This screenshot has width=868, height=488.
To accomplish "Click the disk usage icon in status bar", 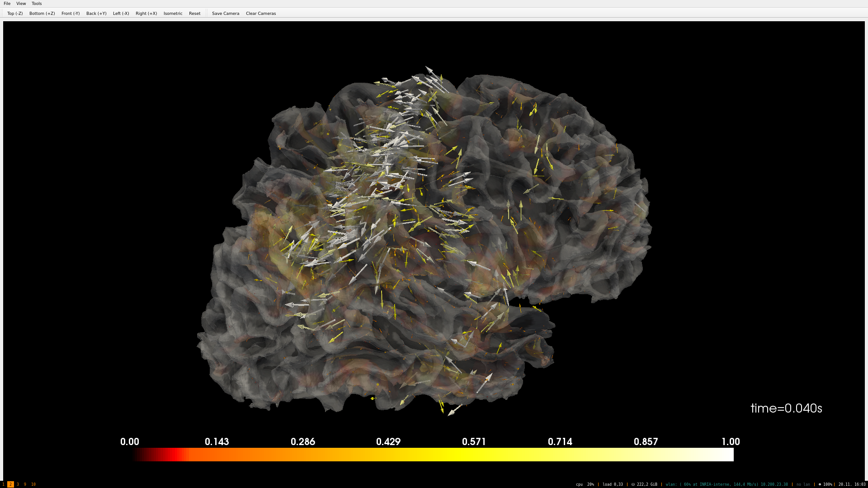I will tap(633, 484).
